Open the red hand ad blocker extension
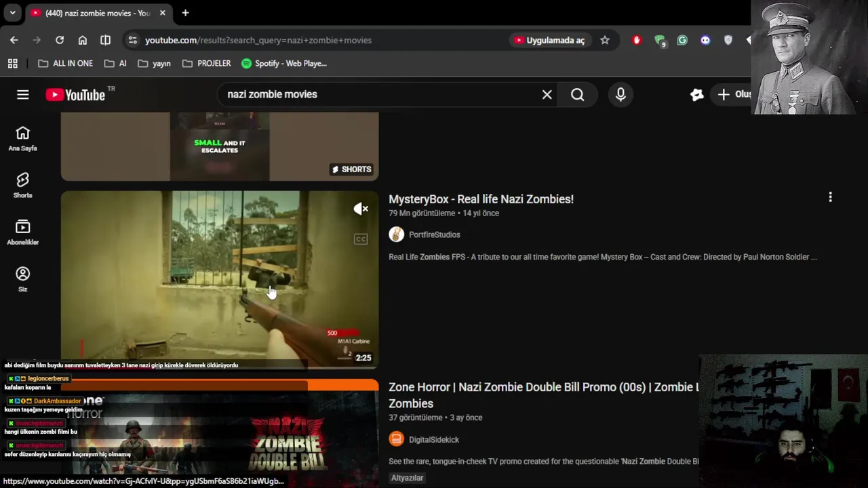 point(636,40)
